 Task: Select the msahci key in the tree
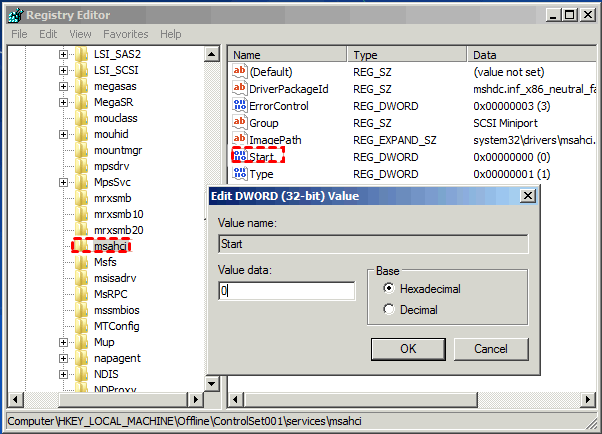pos(111,246)
